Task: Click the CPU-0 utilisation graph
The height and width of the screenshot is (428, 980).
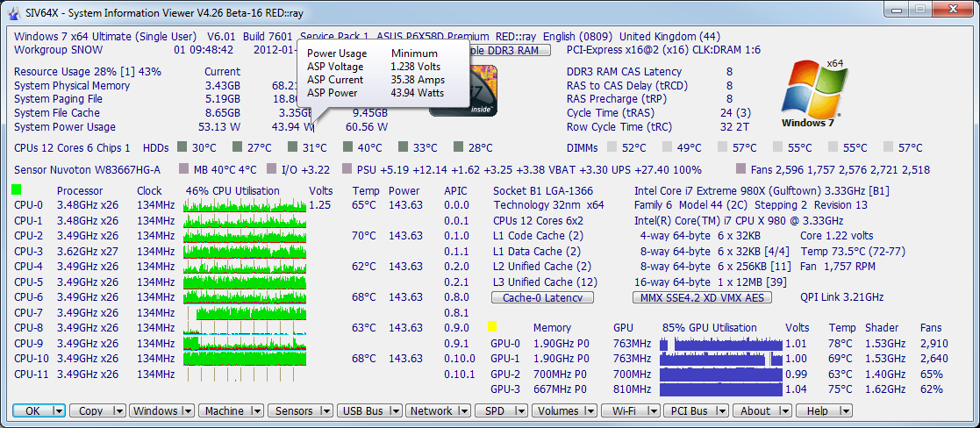Action: click(245, 205)
